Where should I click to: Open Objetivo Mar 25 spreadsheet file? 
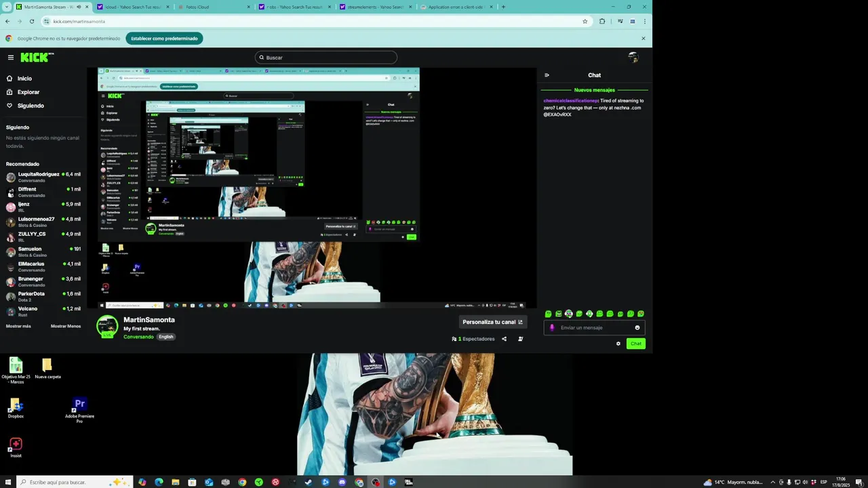click(16, 371)
